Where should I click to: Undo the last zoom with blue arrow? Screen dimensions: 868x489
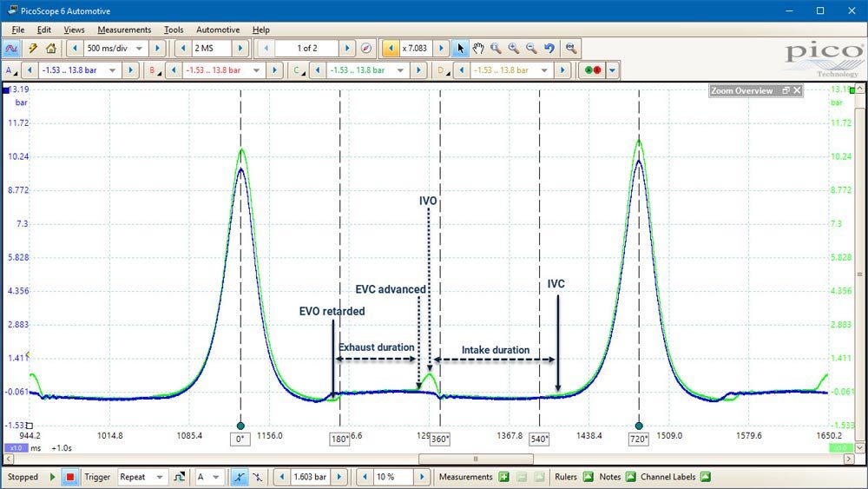549,49
